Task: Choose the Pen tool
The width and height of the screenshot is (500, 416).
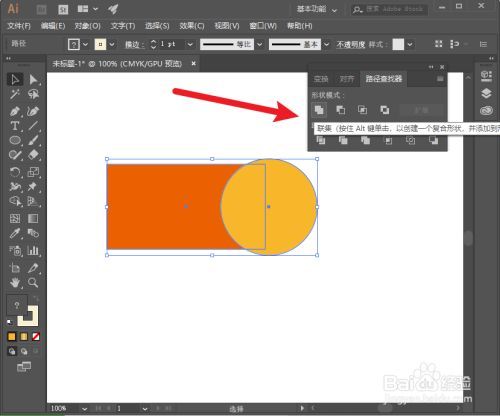Action: pos(15,111)
